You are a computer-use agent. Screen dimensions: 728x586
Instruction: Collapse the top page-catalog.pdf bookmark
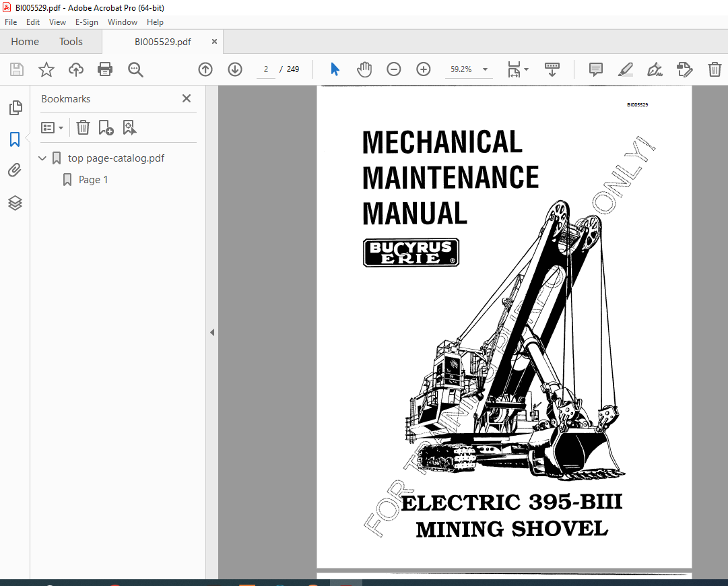point(42,158)
